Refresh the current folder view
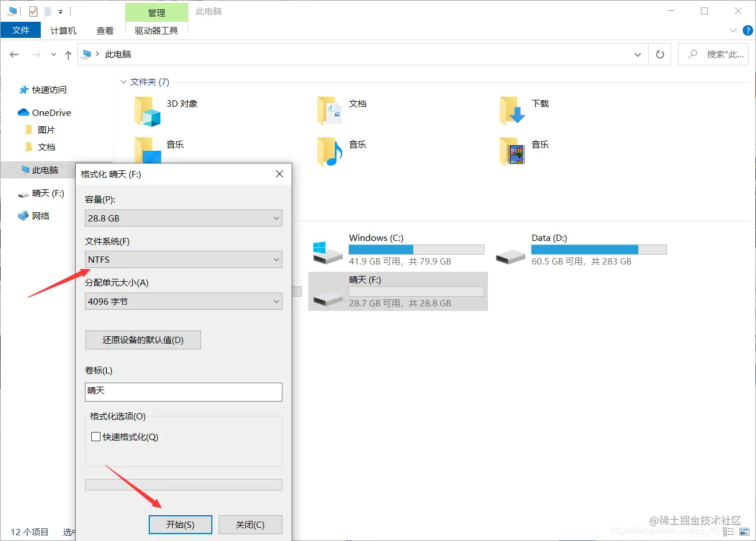Viewport: 756px width, 541px height. click(660, 55)
